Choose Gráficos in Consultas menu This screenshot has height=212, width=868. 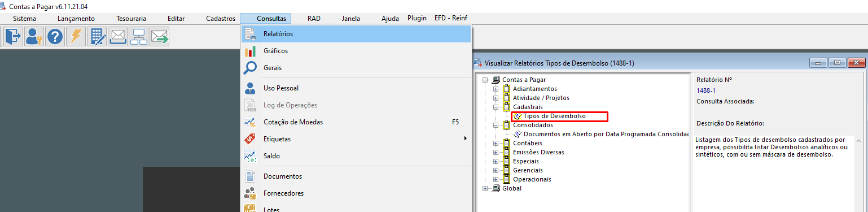(356, 51)
